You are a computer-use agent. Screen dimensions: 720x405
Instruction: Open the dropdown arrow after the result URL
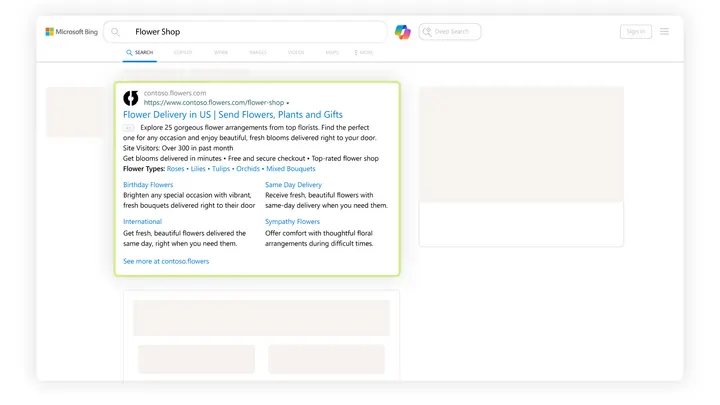point(288,103)
